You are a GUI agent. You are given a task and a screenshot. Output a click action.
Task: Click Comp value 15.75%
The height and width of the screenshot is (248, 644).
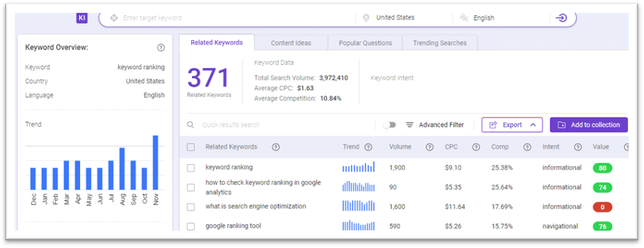(502, 226)
